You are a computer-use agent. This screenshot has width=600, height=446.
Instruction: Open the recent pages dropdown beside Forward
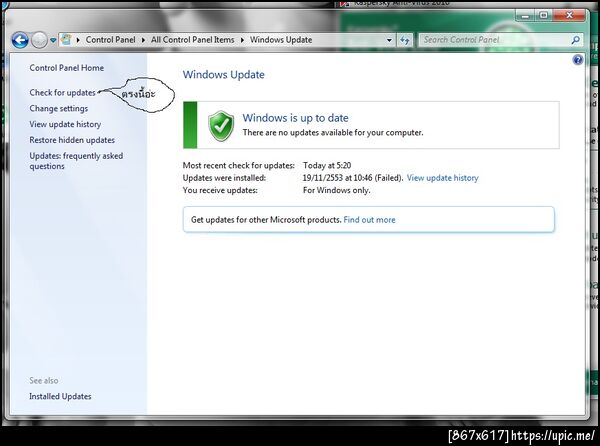tap(53, 40)
